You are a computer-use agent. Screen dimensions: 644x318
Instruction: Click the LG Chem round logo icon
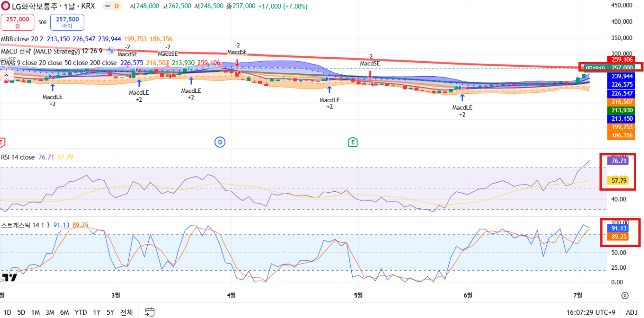pyautogui.click(x=6, y=6)
